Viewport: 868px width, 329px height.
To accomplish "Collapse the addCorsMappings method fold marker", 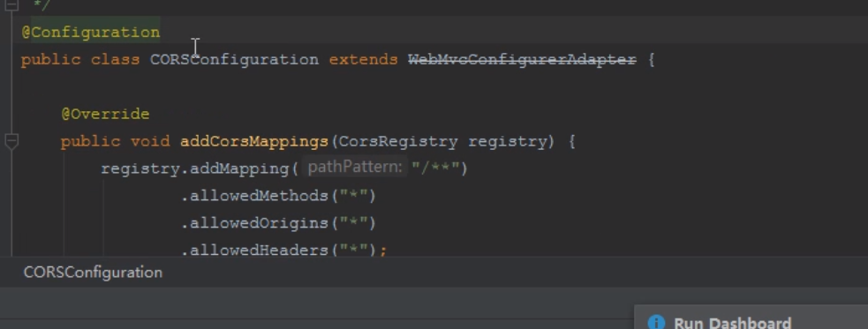I will coord(11,141).
